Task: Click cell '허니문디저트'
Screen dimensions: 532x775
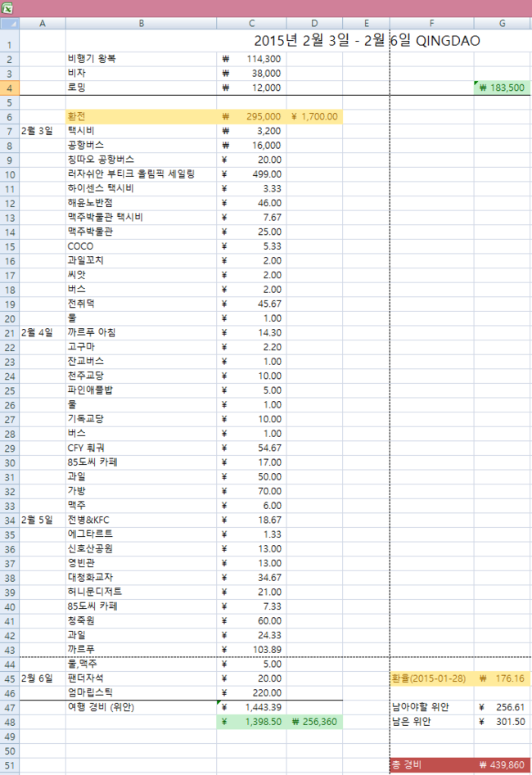Action: click(141, 592)
